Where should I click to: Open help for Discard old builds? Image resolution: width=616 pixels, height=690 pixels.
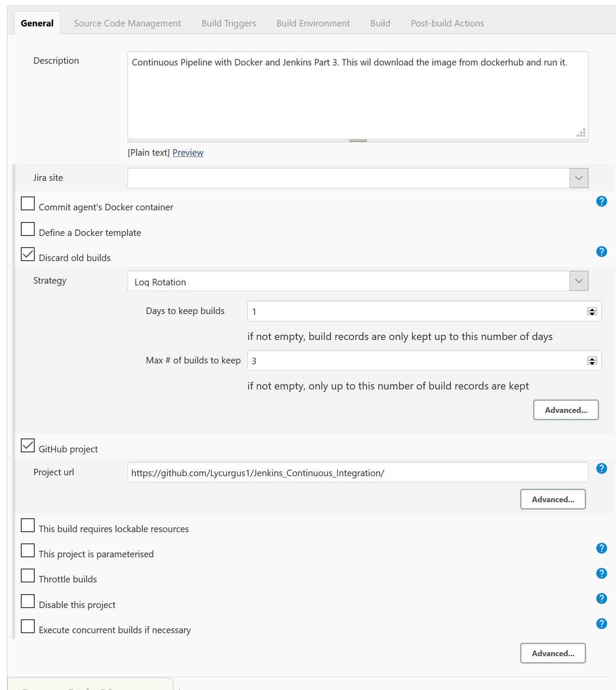coord(601,252)
